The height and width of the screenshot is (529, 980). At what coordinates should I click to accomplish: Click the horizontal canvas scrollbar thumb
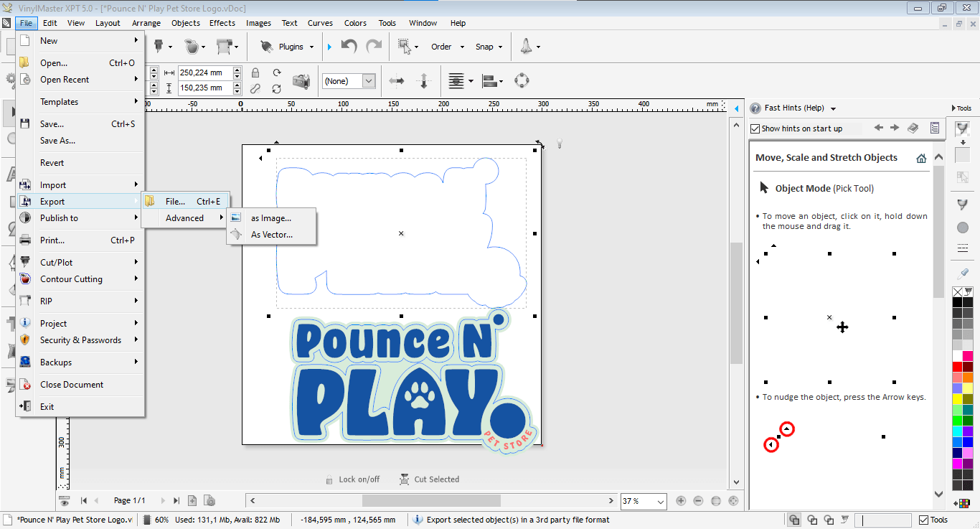(430, 500)
